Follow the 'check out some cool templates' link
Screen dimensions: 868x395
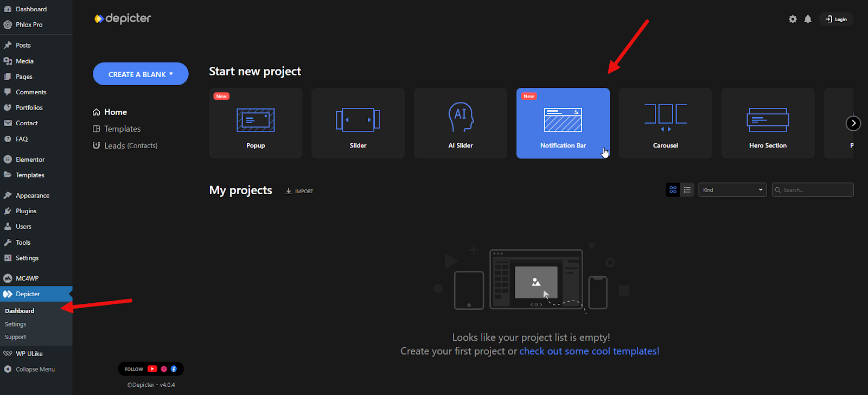coord(589,351)
